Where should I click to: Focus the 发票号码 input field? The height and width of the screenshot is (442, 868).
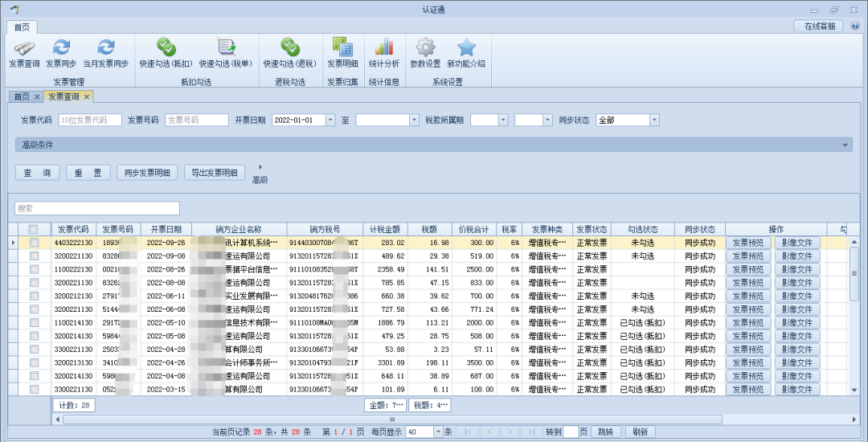[197, 120]
